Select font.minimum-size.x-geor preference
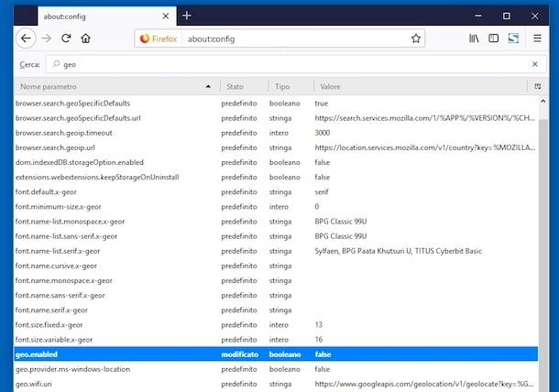 (x=276, y=207)
